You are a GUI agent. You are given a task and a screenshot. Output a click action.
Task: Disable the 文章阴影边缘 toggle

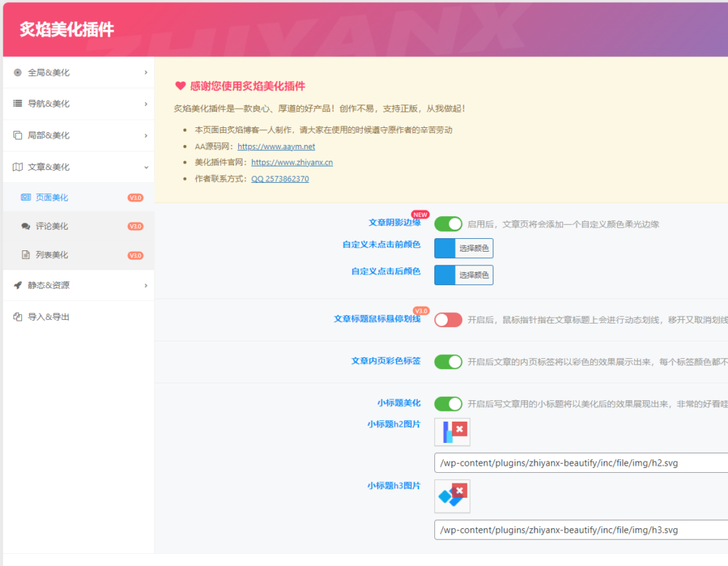[x=448, y=224]
